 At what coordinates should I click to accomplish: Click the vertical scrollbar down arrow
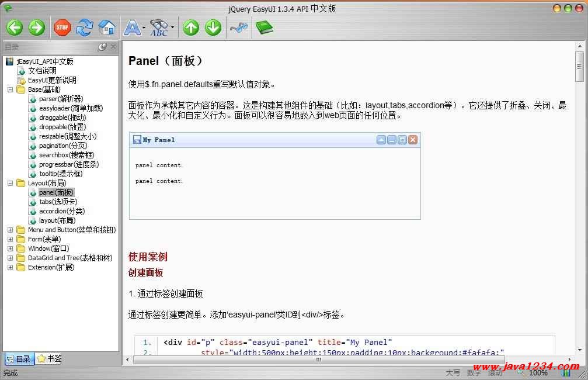coord(579,350)
